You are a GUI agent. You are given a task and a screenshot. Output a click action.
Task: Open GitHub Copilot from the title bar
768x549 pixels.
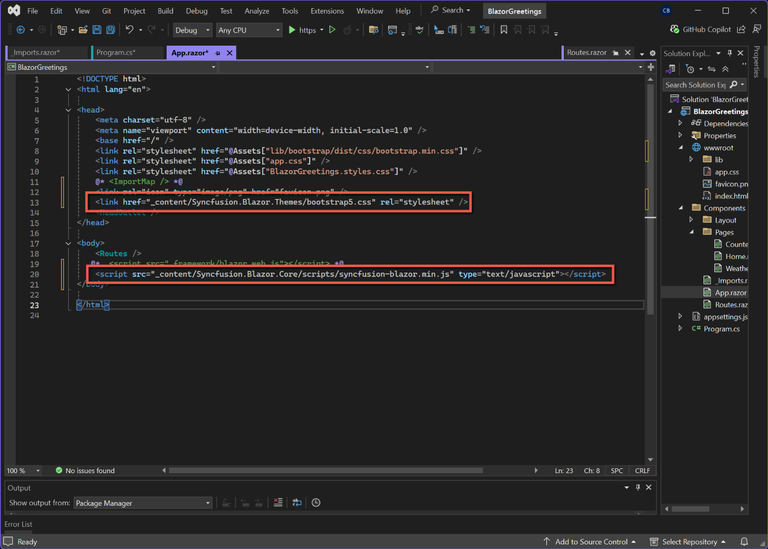pyautogui.click(x=699, y=30)
